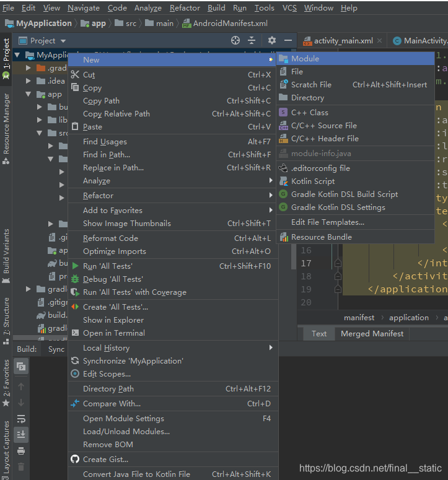Click the Module folder icon in submenu
448x480 pixels.
point(284,58)
